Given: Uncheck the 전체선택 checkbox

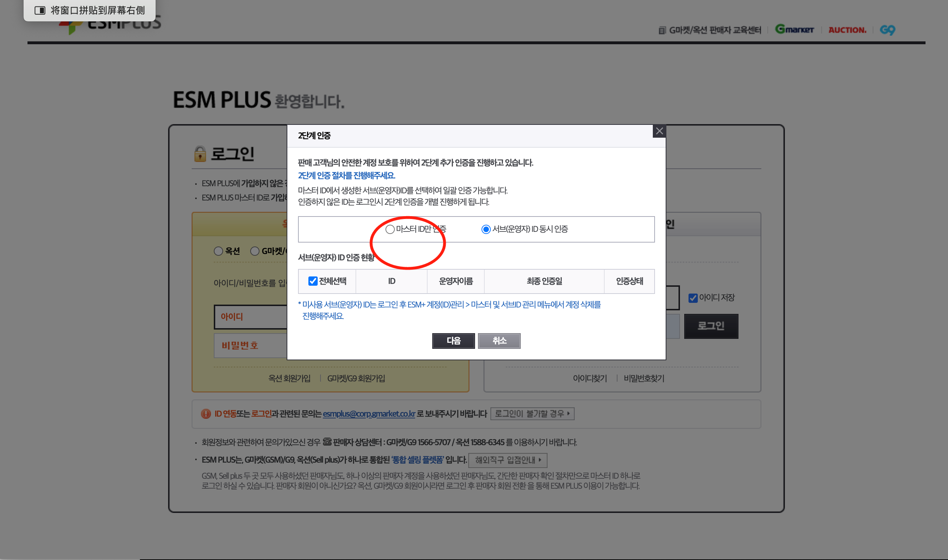Looking at the screenshot, I should click(x=312, y=281).
